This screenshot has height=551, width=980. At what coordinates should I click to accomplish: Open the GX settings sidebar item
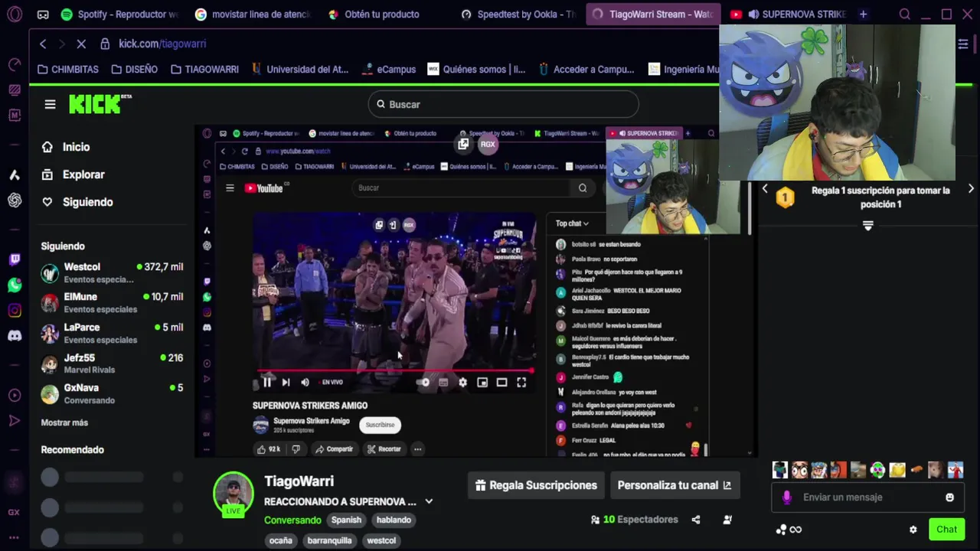[x=14, y=512]
